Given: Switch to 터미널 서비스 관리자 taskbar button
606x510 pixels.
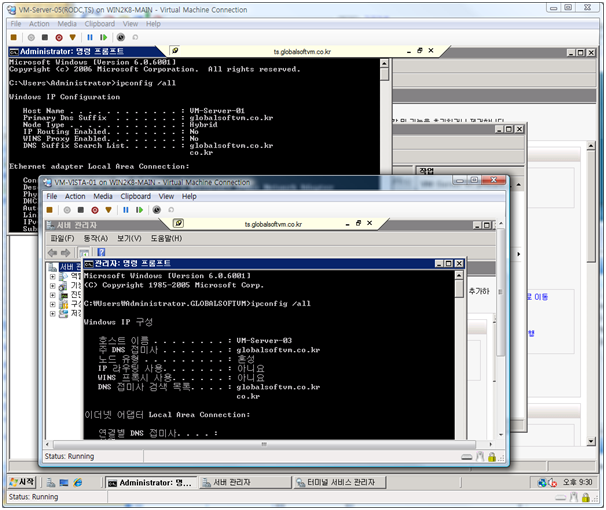Looking at the screenshot, I should 339,483.
